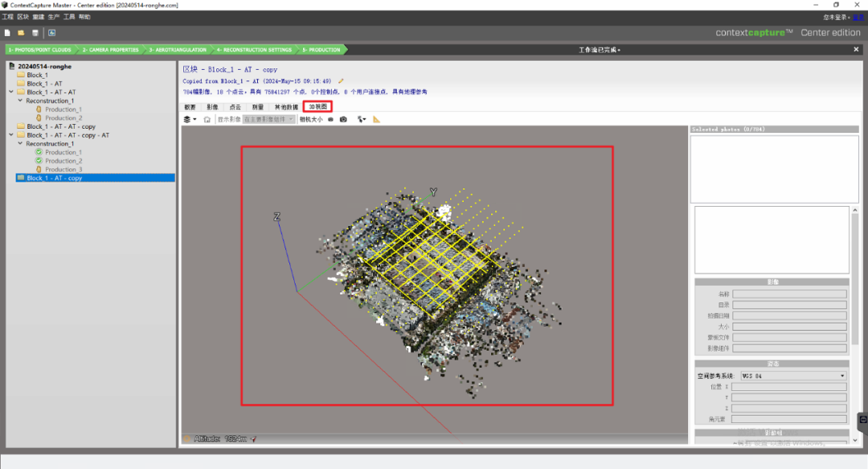This screenshot has height=469, width=868.
Task: Open the 工具 menu
Action: 69,17
